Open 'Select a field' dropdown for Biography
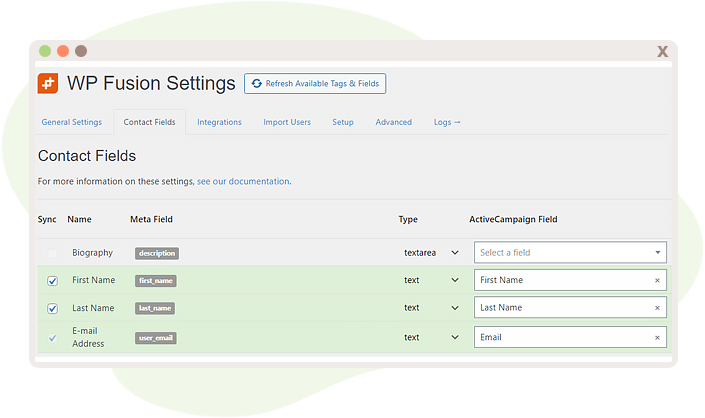The image size is (705, 418). pos(570,252)
